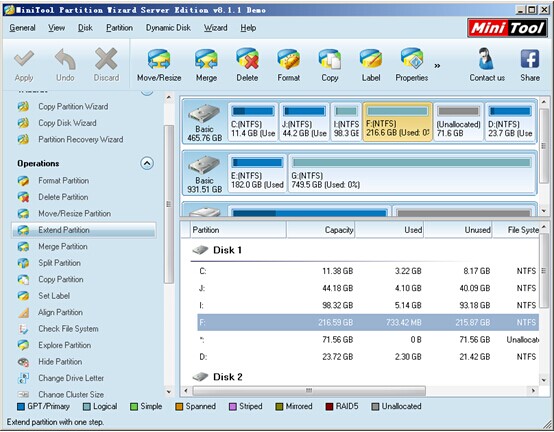Open the View menu
This screenshot has height=432, width=554.
coord(57,28)
